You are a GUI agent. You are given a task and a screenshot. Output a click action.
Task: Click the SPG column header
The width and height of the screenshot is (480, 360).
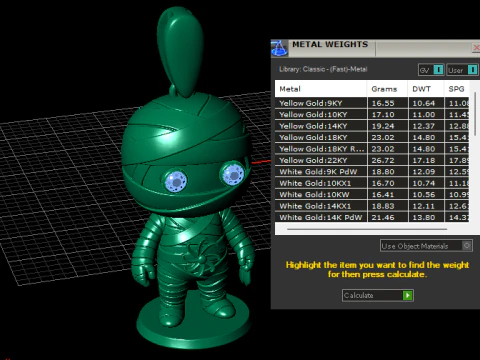(456, 89)
